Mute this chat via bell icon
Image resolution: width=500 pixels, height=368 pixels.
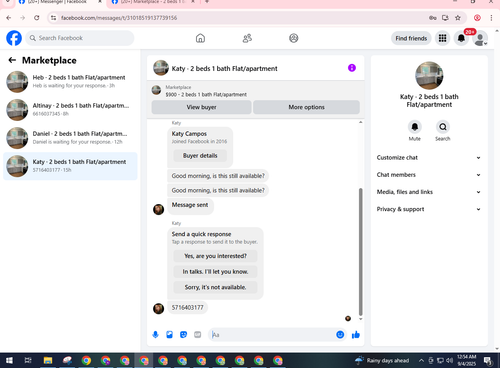(415, 127)
